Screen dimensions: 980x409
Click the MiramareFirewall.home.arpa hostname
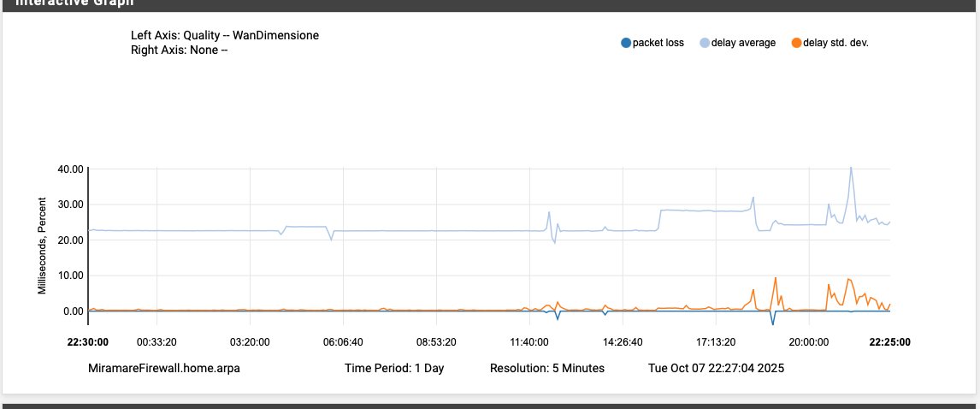tap(170, 369)
